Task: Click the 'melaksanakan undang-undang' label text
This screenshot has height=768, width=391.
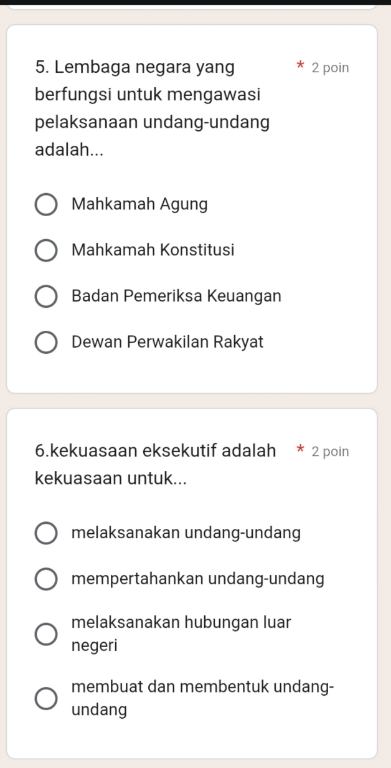Action: coord(186,533)
